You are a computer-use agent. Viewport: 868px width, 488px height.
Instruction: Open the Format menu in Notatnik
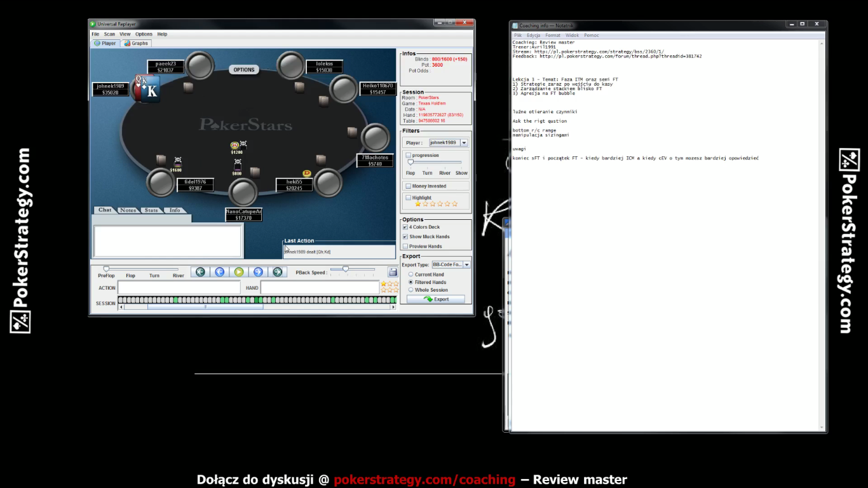pos(553,36)
